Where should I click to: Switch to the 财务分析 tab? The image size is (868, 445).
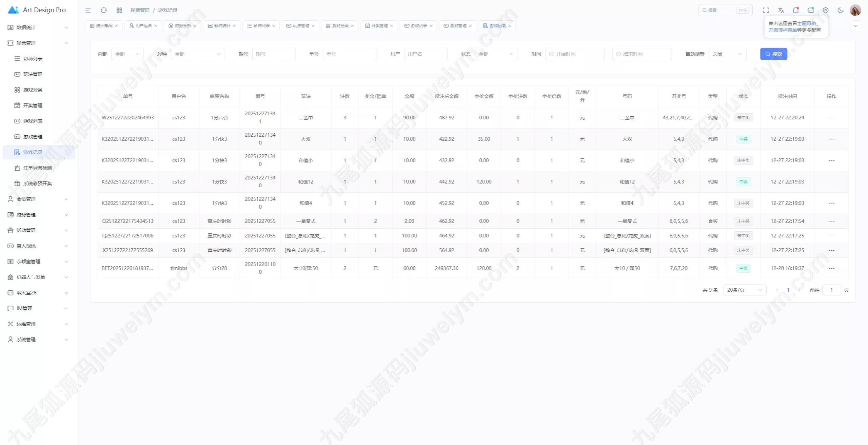point(182,26)
